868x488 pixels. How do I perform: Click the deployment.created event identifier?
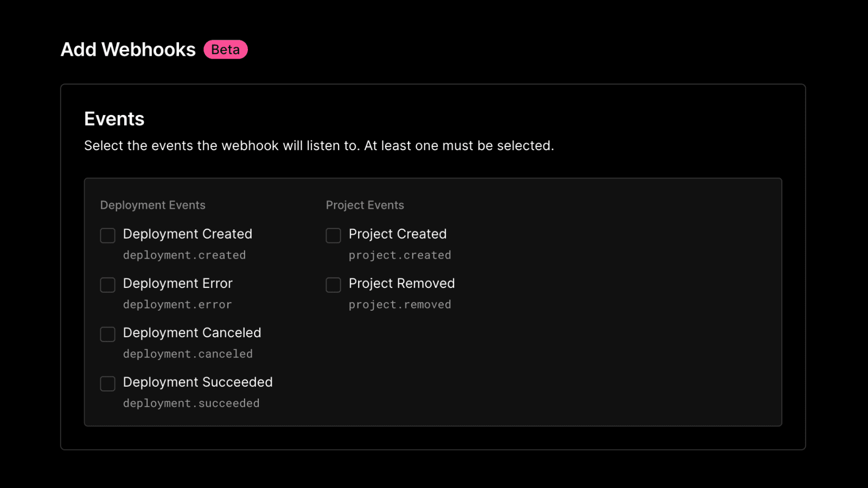[x=184, y=255]
